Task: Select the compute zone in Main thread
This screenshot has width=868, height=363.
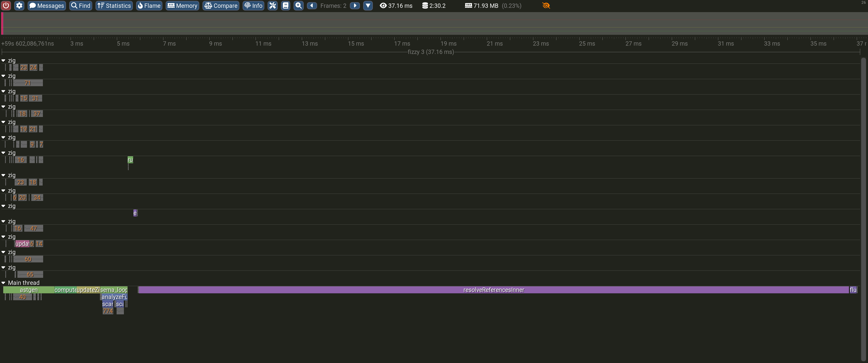Action: coord(65,290)
